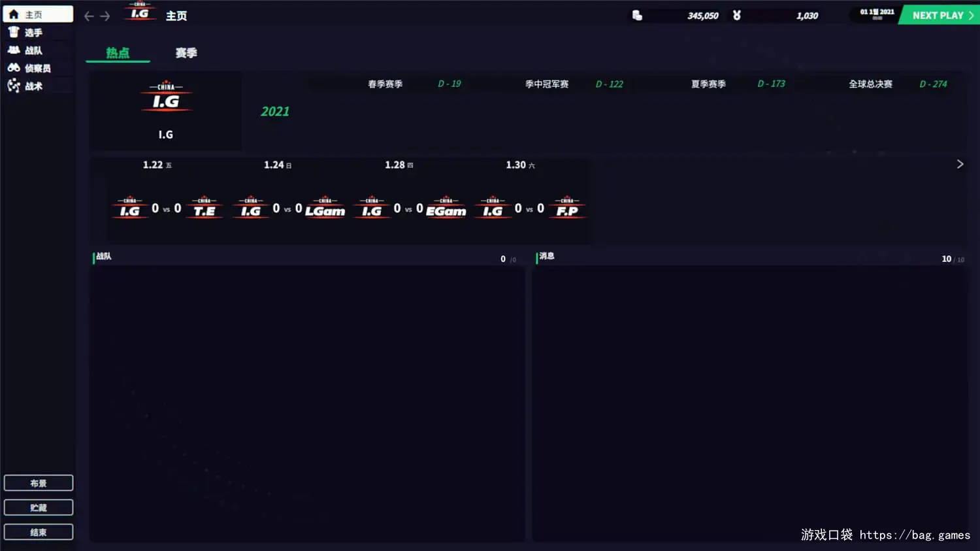The height and width of the screenshot is (551, 980).
Task: Click the binoculars icon beside 侦察员
Action: click(14, 67)
